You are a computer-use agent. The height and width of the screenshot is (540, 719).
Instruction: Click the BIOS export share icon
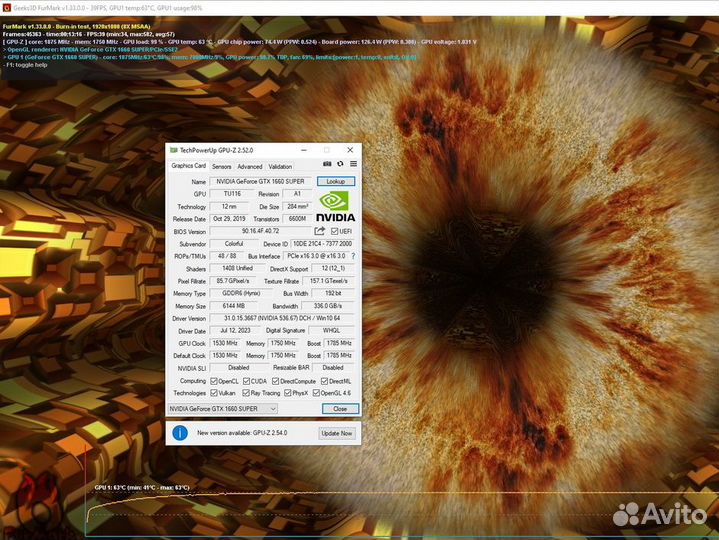click(x=319, y=231)
